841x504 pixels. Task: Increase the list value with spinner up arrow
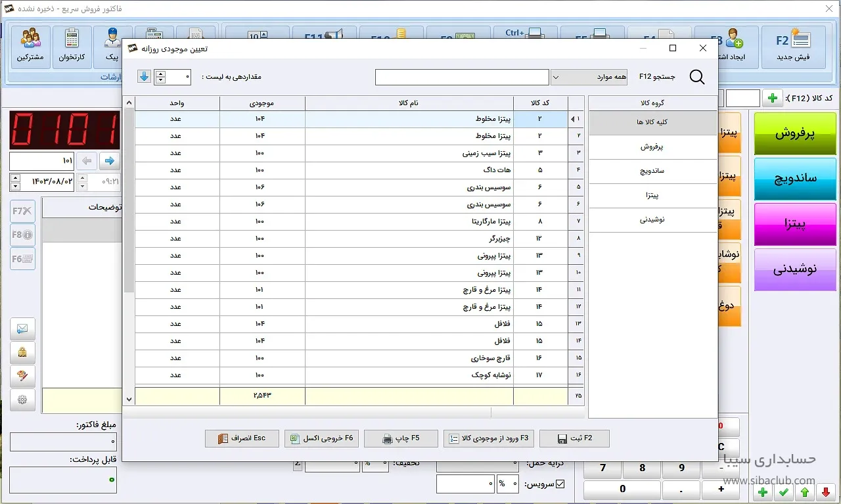[161, 74]
